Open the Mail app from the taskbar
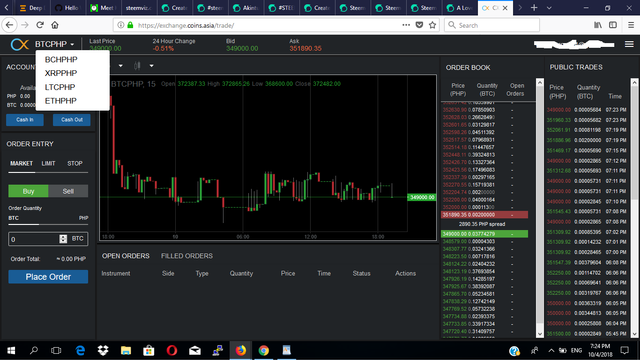The width and height of the screenshot is (640, 361). (195, 350)
